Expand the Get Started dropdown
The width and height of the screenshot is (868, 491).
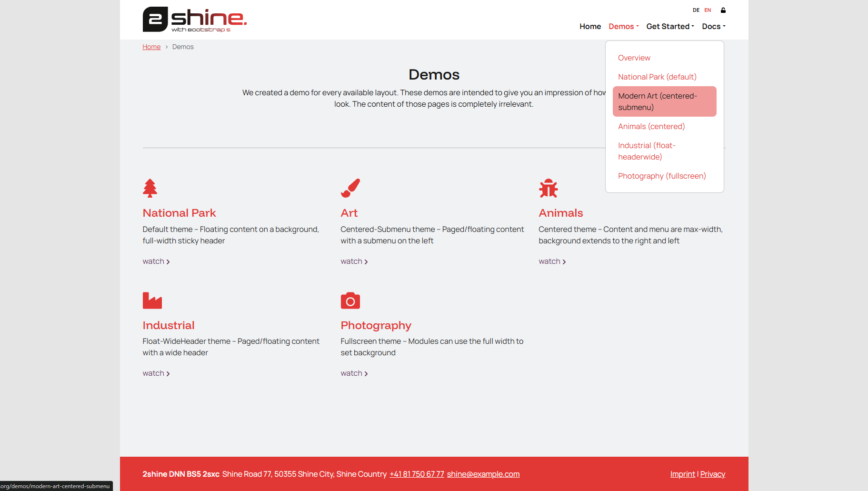pyautogui.click(x=670, y=27)
